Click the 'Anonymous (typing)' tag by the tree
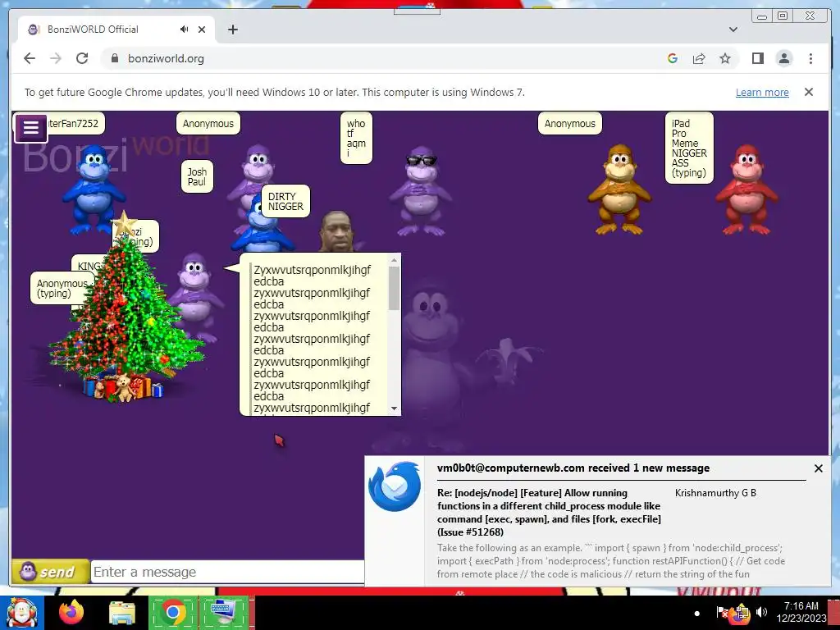The height and width of the screenshot is (630, 840). tap(60, 288)
